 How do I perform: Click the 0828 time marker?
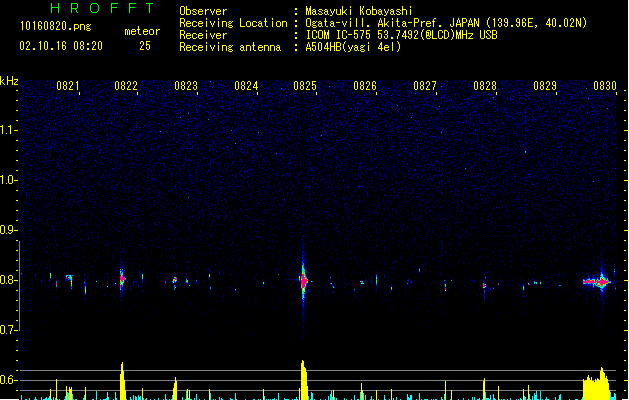coord(485,86)
